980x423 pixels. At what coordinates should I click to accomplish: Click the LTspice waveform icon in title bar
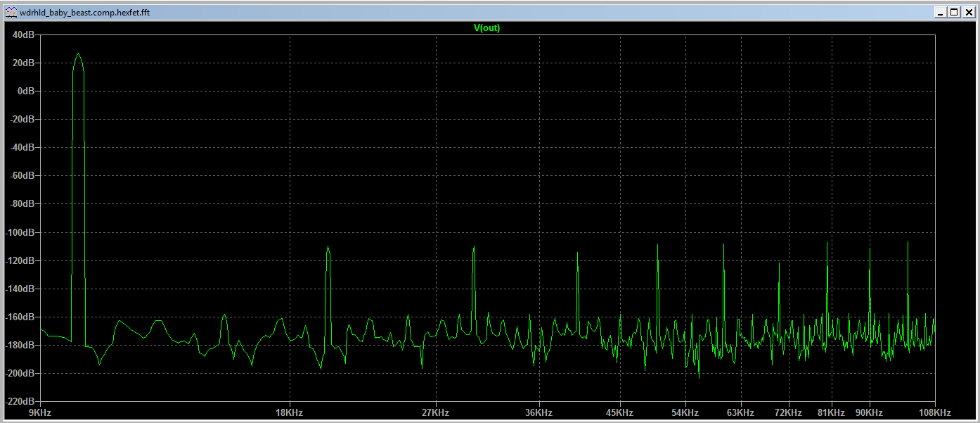[11, 12]
